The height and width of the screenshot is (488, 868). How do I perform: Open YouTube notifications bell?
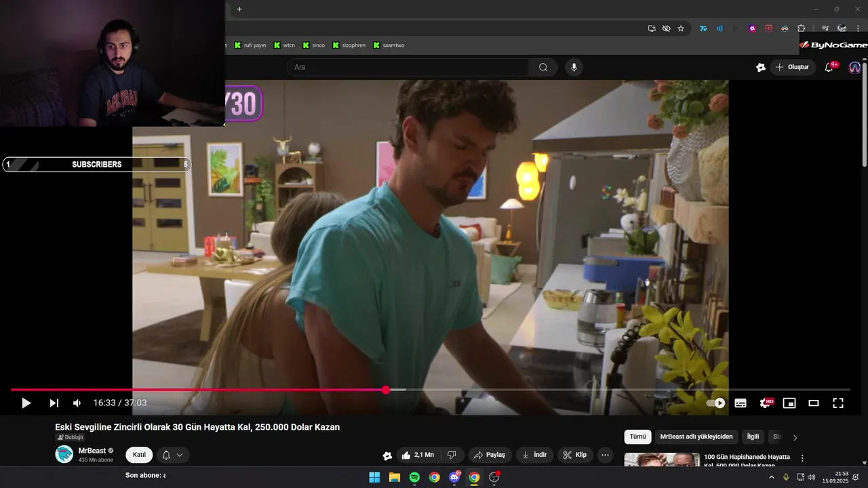(829, 67)
